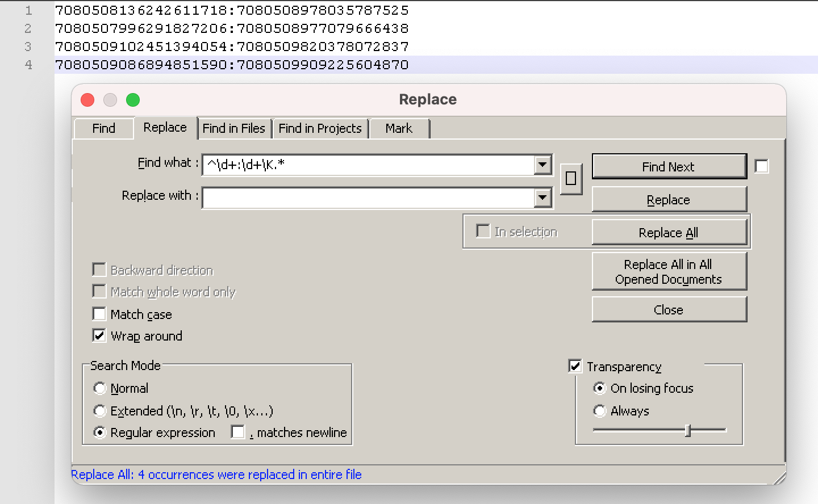
Task: Click into the Find what field
Action: (368, 165)
